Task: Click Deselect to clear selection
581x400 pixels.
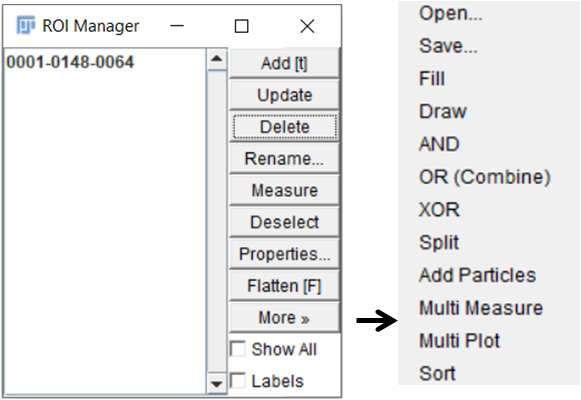Action: (284, 222)
